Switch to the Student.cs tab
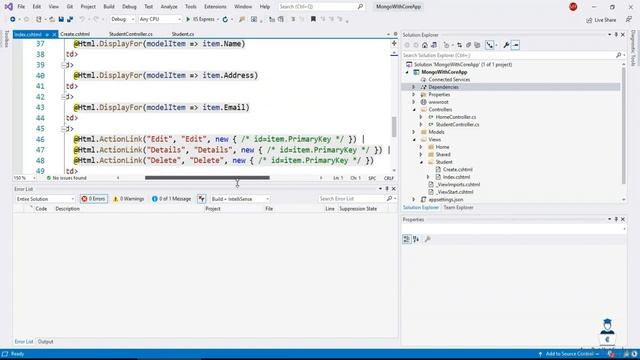This screenshot has width=640, height=360. [x=183, y=34]
